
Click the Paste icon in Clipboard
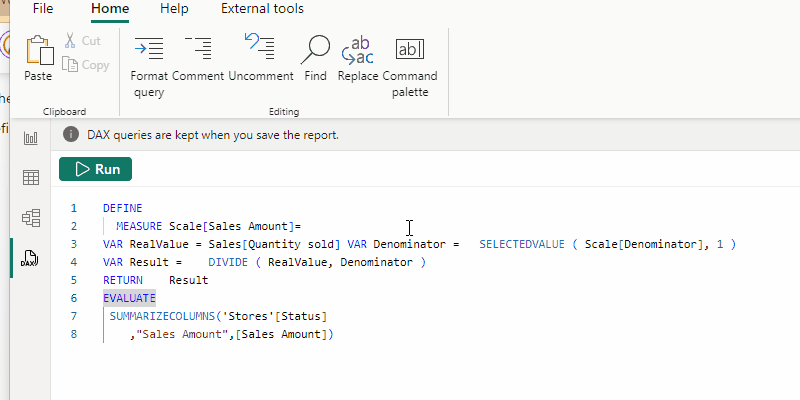coord(38,50)
